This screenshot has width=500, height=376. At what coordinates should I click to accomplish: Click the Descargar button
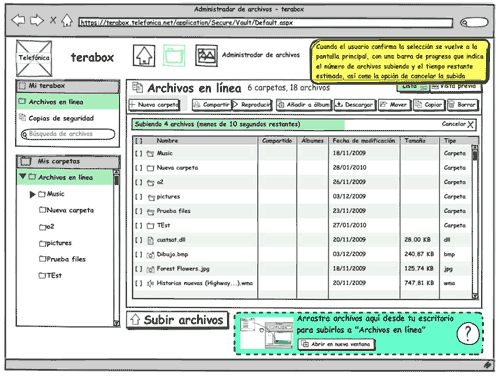point(355,105)
